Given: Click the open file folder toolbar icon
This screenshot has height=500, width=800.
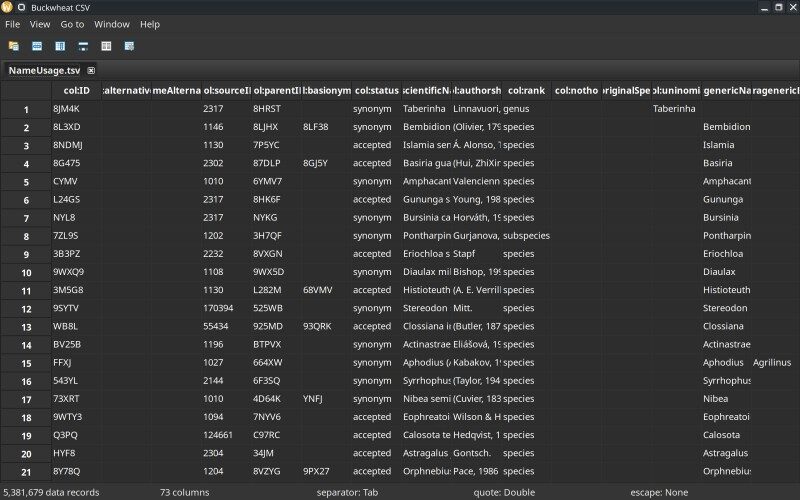Looking at the screenshot, I should tap(14, 46).
